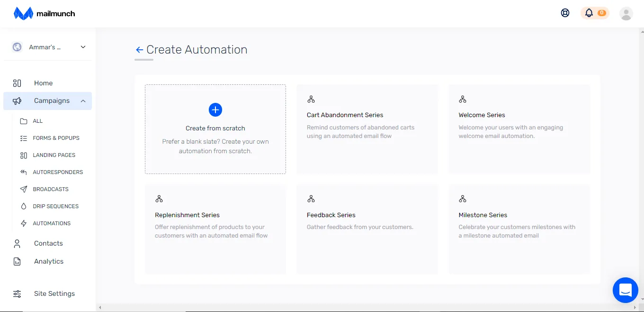The width and height of the screenshot is (644, 312).
Task: Collapse the Campaigns submenu chevron
Action: click(83, 101)
